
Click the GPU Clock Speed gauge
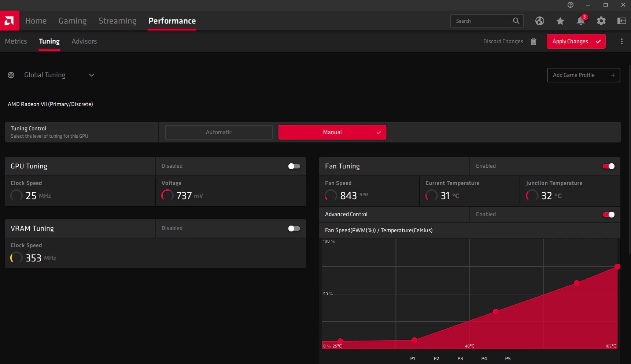tap(16, 195)
